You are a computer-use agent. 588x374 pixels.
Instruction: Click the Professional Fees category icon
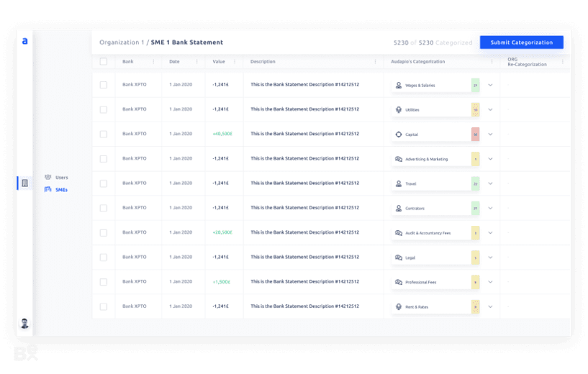coord(399,282)
